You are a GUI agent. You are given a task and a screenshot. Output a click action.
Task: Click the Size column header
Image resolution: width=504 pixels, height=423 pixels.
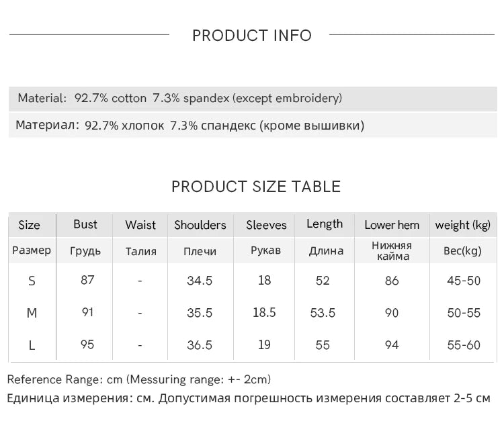tap(30, 225)
